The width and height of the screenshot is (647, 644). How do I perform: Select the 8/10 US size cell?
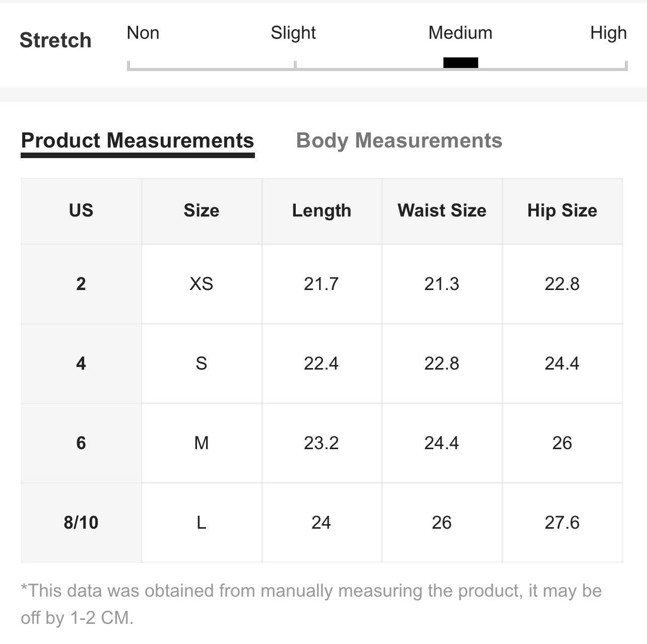click(81, 523)
